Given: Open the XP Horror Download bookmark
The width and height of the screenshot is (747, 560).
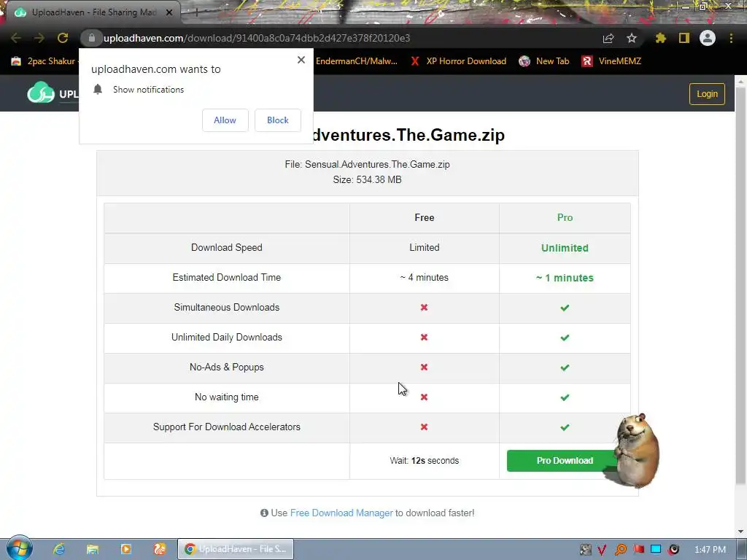Looking at the screenshot, I should click(458, 61).
